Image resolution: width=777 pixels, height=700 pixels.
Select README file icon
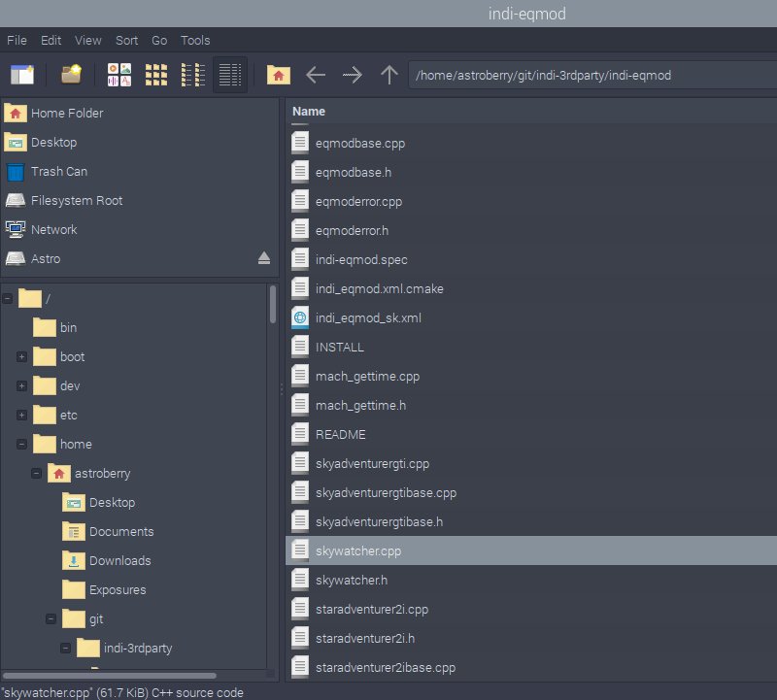click(x=300, y=434)
